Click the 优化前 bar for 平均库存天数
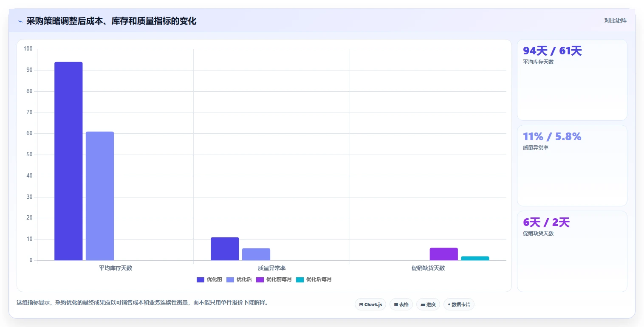The height and width of the screenshot is (327, 644). 68,161
